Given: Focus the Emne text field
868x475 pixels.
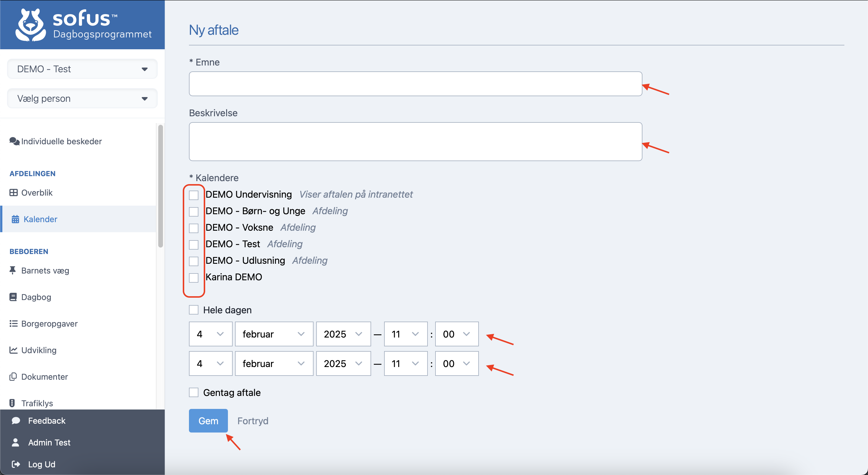Looking at the screenshot, I should click(x=415, y=84).
